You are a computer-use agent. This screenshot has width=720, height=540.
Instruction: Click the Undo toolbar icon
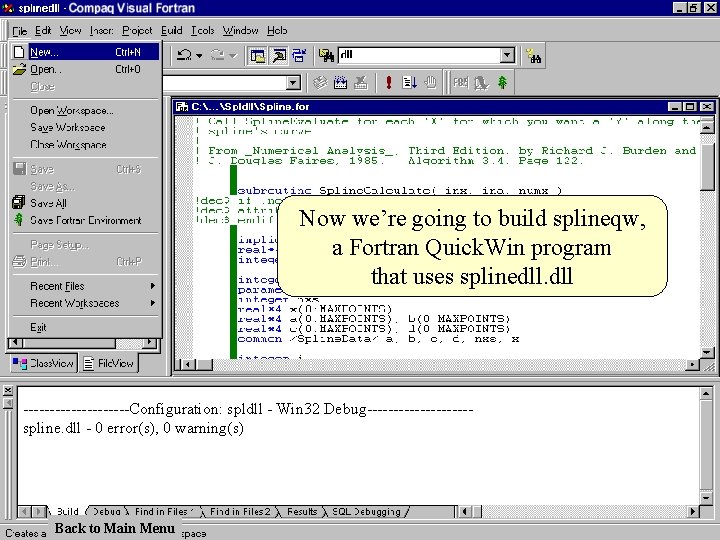185,56
